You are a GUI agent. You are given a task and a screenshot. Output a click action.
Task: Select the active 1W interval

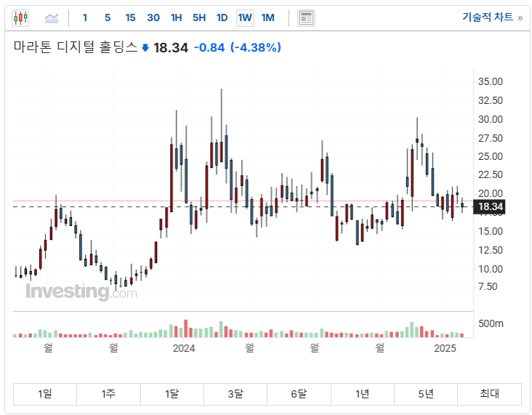pos(245,17)
